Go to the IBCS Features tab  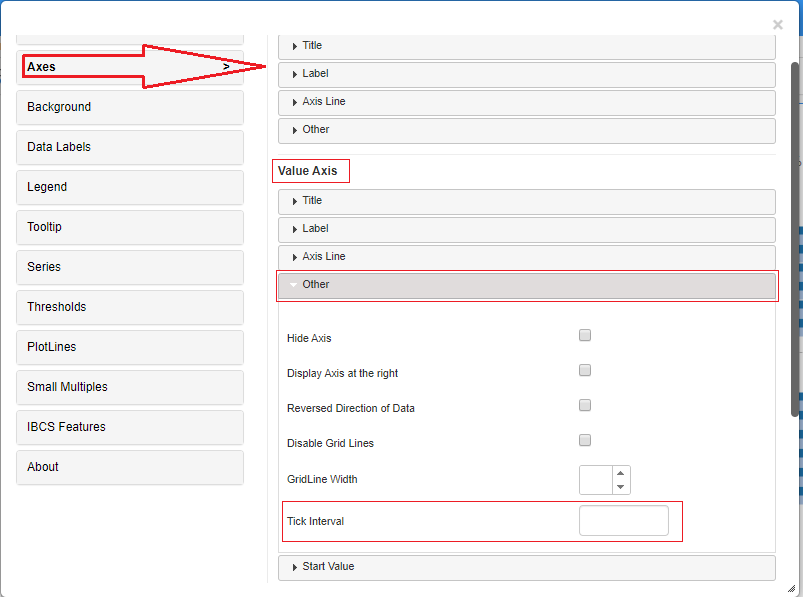click(x=130, y=427)
